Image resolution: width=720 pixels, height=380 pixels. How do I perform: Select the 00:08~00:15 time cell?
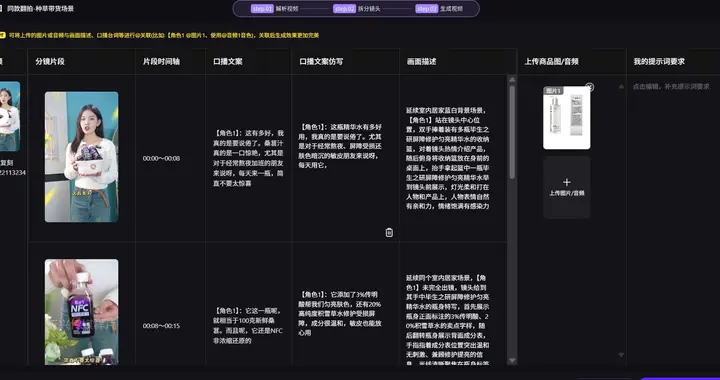pos(161,326)
